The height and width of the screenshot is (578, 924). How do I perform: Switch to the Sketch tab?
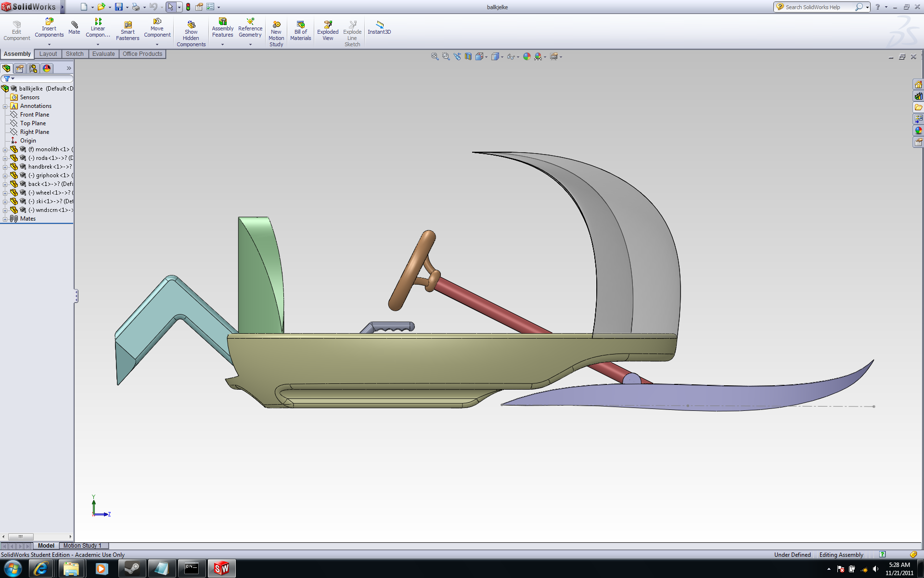tap(75, 54)
